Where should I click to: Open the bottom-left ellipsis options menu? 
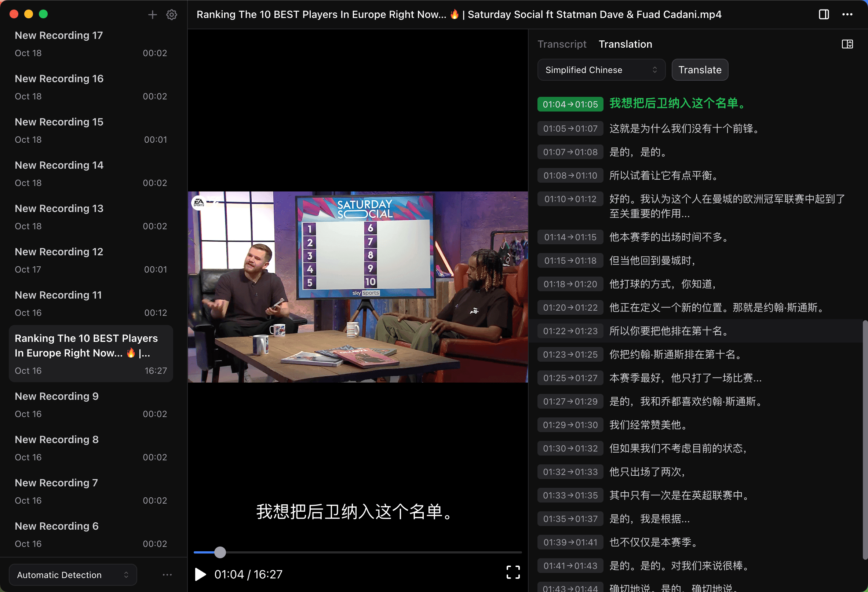point(167,574)
